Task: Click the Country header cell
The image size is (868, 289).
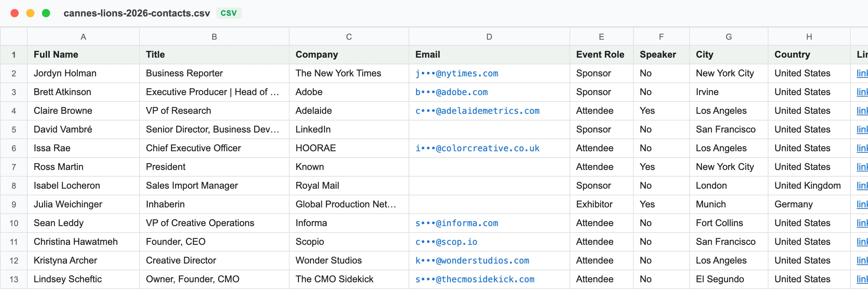Action: point(809,55)
